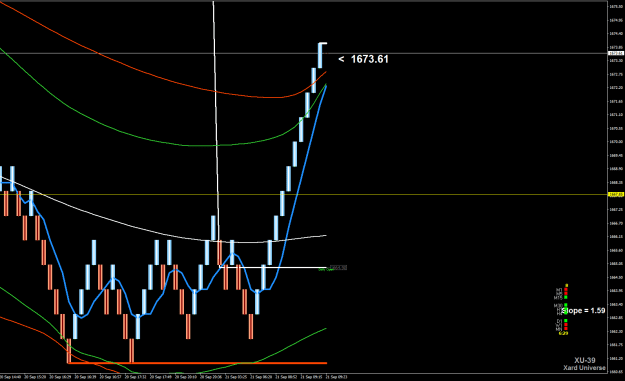
Task: Click the Daily Open line label
Action: pos(326,270)
